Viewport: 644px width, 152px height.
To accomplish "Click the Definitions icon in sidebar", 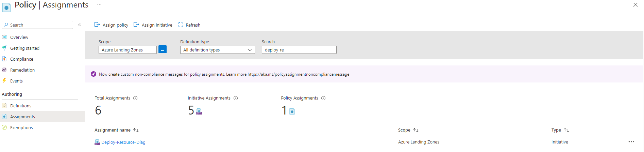I will click(4, 106).
